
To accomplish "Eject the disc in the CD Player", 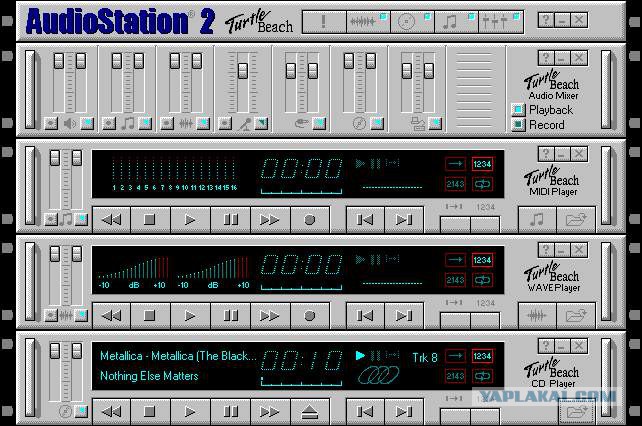I will pos(310,412).
